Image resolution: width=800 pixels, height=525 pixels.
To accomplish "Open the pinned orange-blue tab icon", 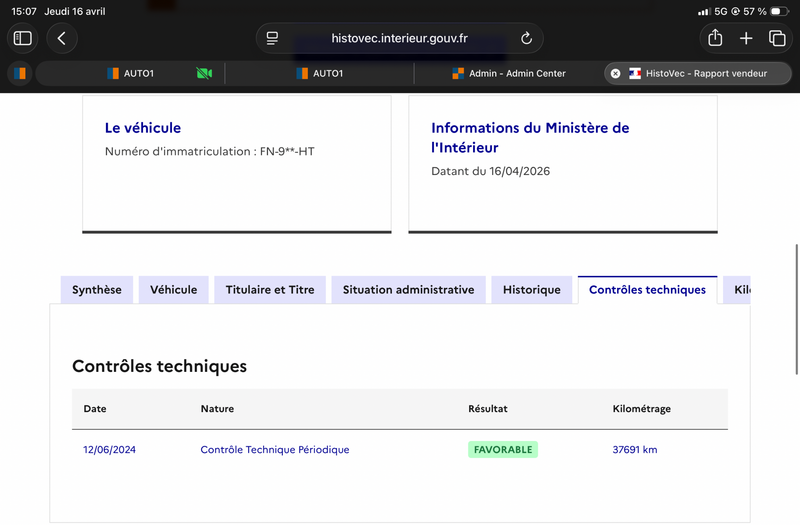I will (x=20, y=73).
